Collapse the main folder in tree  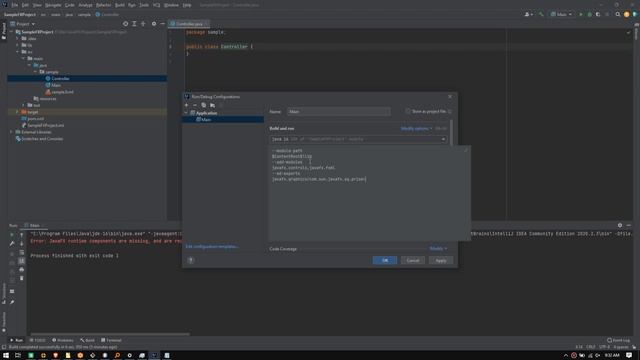click(x=24, y=58)
